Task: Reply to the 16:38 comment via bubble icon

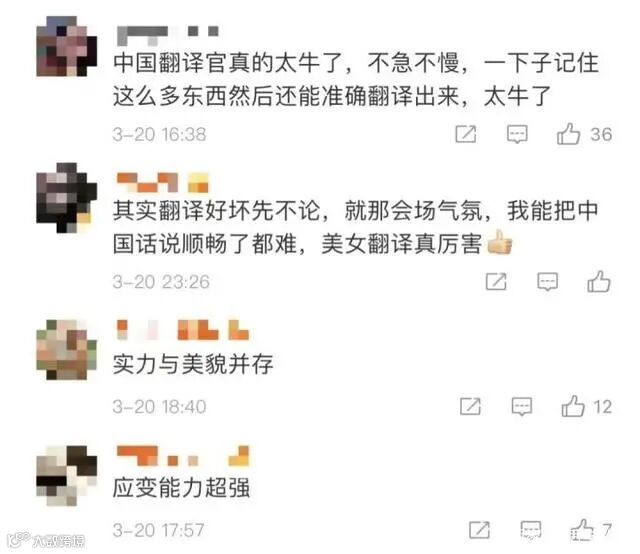Action: point(517,134)
